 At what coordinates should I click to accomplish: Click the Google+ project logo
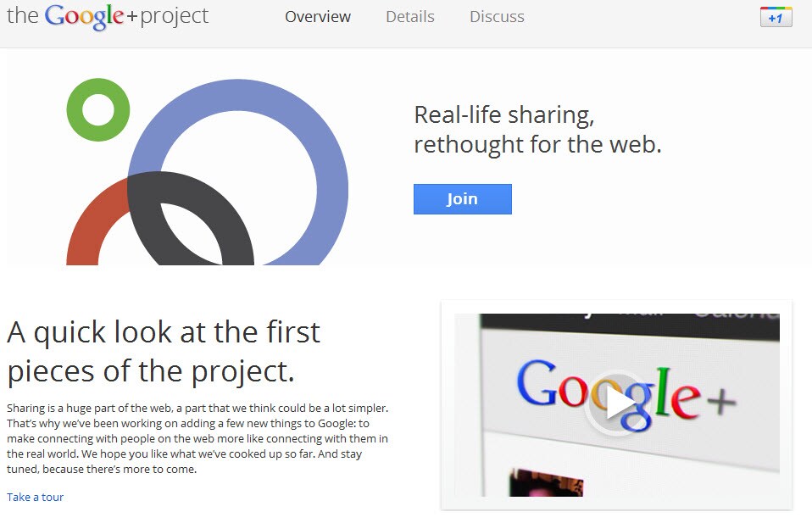[x=108, y=17]
